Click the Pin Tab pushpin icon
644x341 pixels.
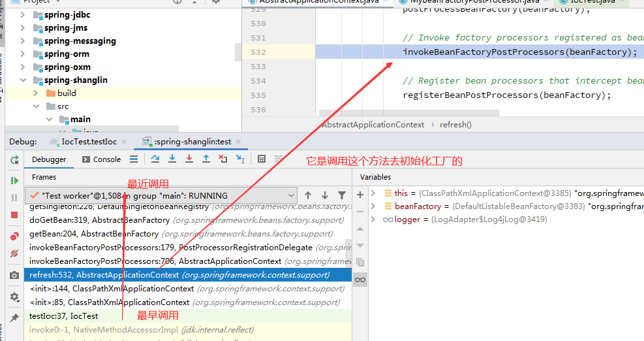14,317
